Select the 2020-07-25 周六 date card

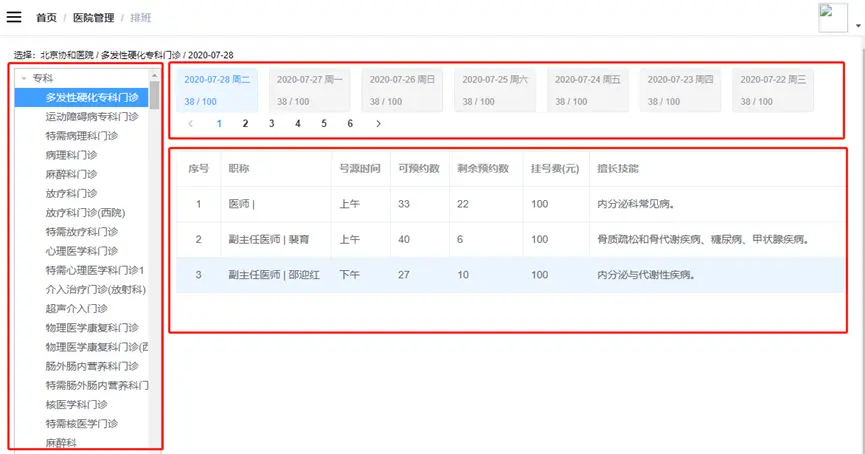(x=495, y=90)
